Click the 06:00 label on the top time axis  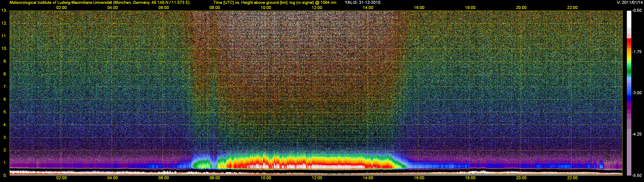click(x=164, y=7)
